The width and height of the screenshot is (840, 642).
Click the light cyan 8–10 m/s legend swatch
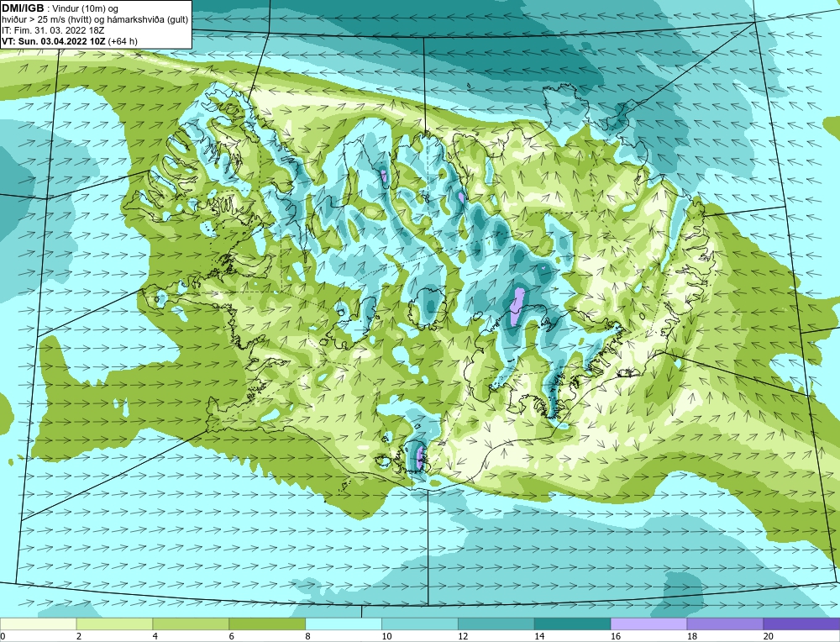pos(344,624)
